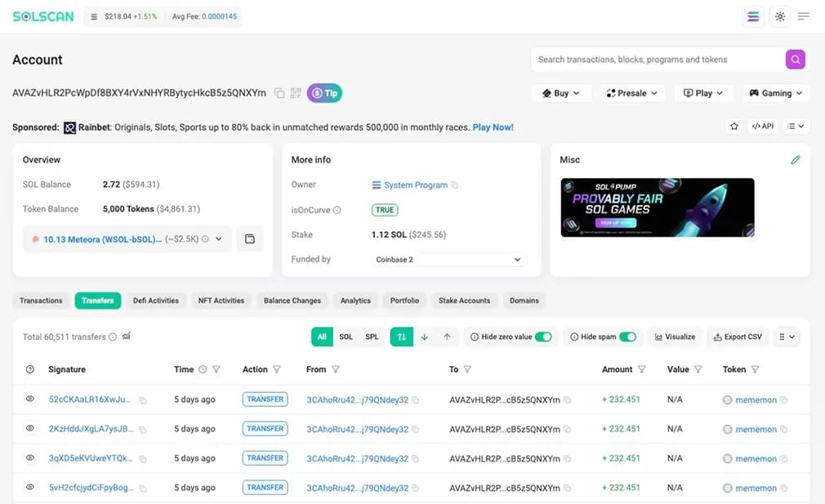Viewport: 825px width, 504px height.
Task: Expand the Meteora WSOL-bSOL token balance dropdown
Action: (218, 239)
